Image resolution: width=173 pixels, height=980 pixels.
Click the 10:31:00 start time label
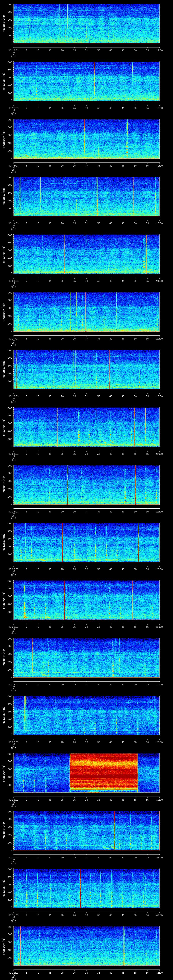[x=13, y=915]
